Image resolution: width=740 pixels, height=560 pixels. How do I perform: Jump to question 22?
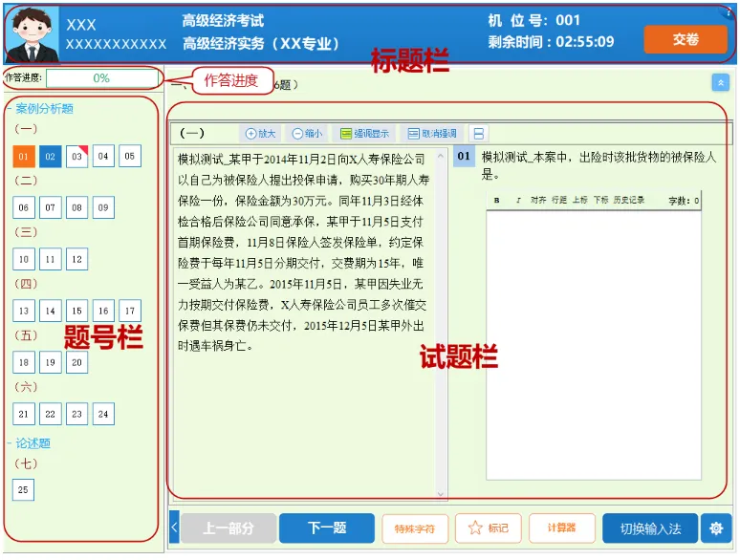pos(50,414)
